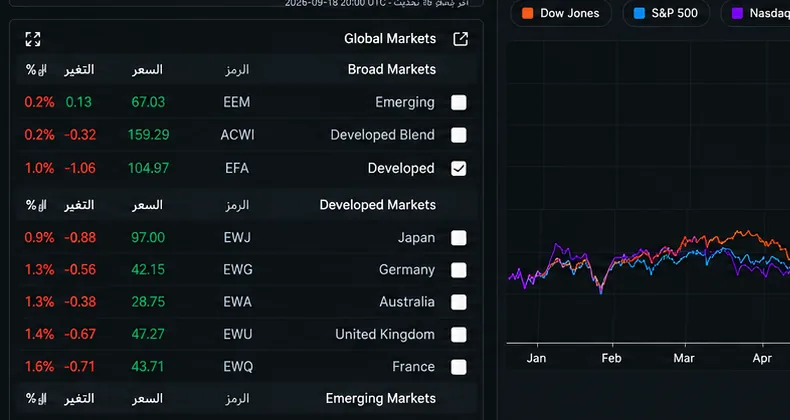Click the EWG price value 42.15
Screen dimensions: 790x420
[148, 270]
